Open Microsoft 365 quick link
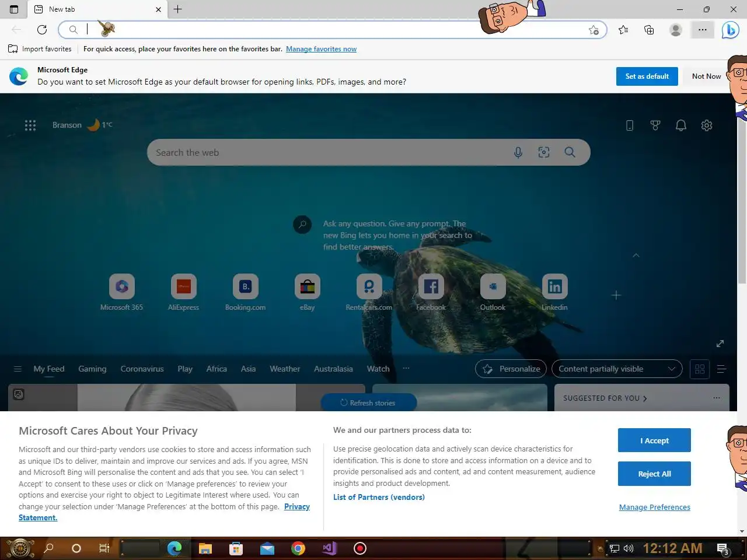This screenshot has height=560, width=747. click(x=122, y=292)
